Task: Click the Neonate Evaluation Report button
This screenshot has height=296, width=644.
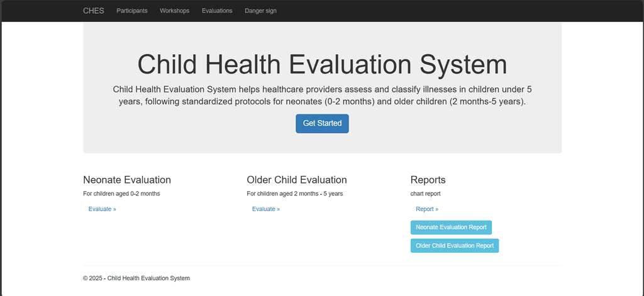Action: click(x=451, y=227)
